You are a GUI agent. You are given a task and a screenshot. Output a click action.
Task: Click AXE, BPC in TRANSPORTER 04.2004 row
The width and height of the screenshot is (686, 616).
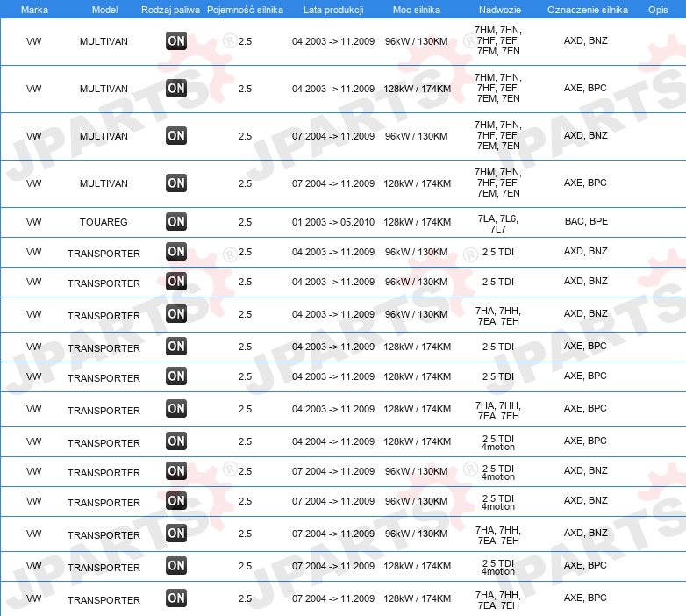coord(585,441)
